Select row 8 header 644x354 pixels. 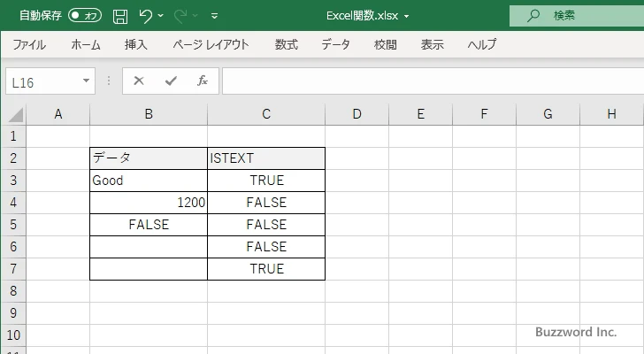point(13,291)
